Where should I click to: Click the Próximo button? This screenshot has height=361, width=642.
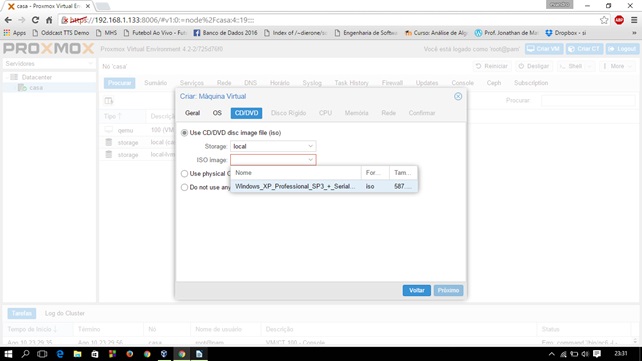point(448,290)
